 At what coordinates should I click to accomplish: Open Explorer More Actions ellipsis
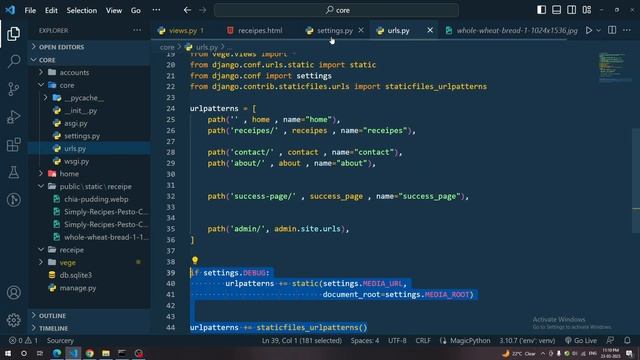click(137, 30)
